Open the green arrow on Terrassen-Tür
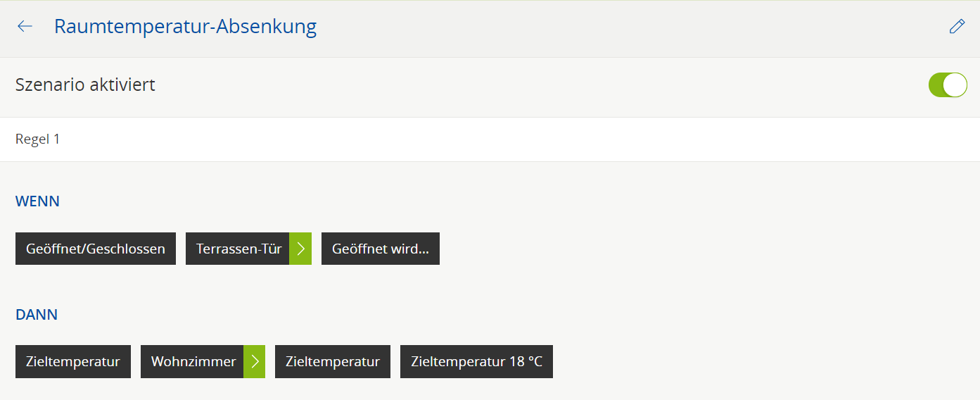This screenshot has height=400, width=980. (x=300, y=249)
